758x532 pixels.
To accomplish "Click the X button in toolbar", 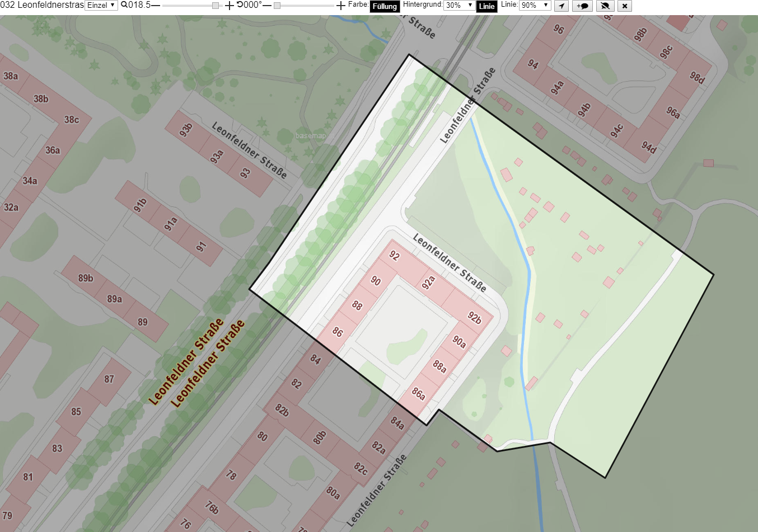I will click(625, 6).
